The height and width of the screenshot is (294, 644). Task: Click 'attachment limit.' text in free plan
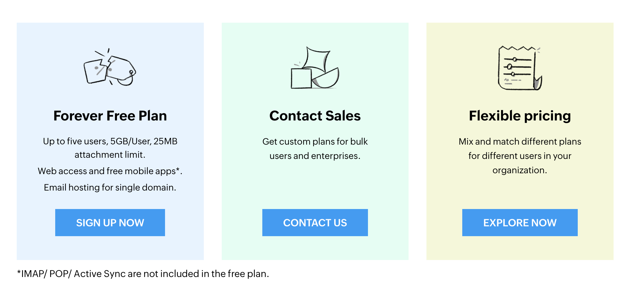pyautogui.click(x=110, y=154)
